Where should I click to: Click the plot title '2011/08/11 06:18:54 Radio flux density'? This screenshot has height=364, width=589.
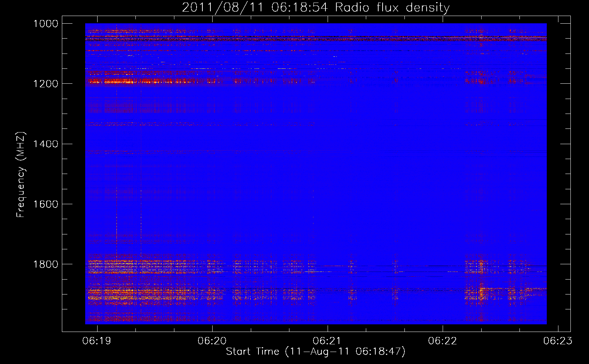(316, 8)
